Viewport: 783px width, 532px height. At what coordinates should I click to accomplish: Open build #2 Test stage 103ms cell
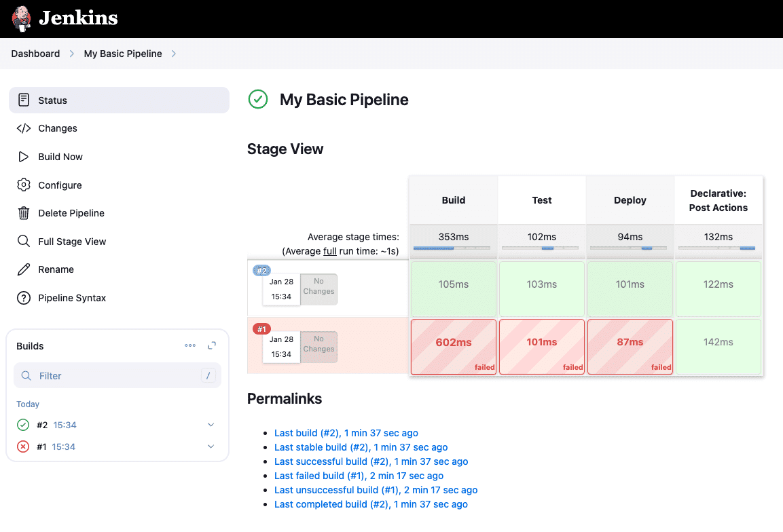[x=542, y=289]
